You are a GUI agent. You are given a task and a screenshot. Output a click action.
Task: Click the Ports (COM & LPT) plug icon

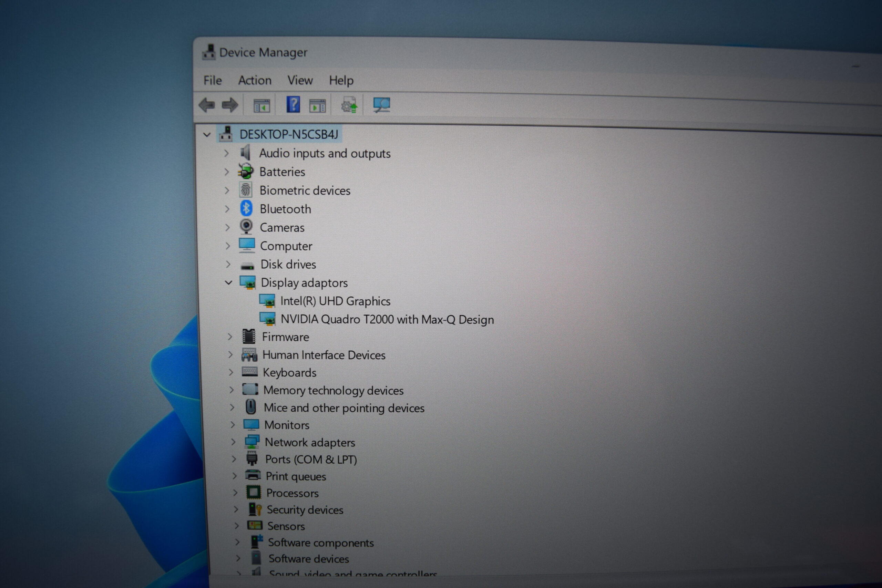[252, 458]
